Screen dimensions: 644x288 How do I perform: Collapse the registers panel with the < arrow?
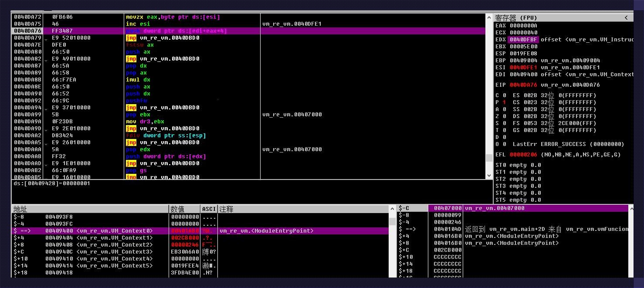tap(626, 18)
